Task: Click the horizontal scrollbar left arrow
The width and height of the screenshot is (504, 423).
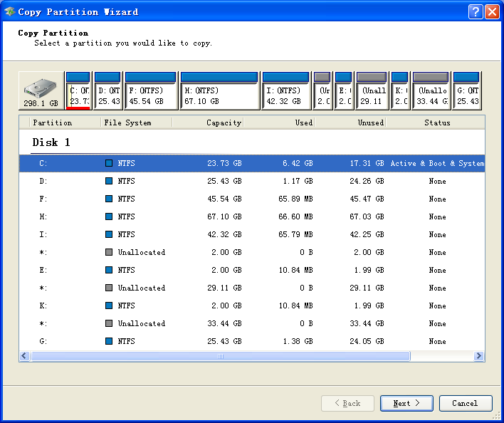Action: click(24, 356)
